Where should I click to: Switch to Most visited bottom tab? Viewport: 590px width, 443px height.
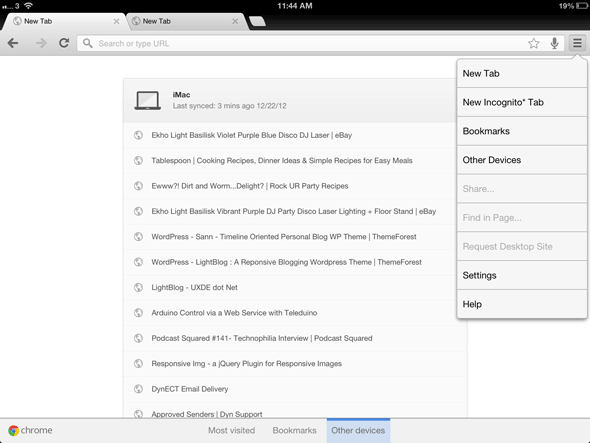click(x=231, y=430)
